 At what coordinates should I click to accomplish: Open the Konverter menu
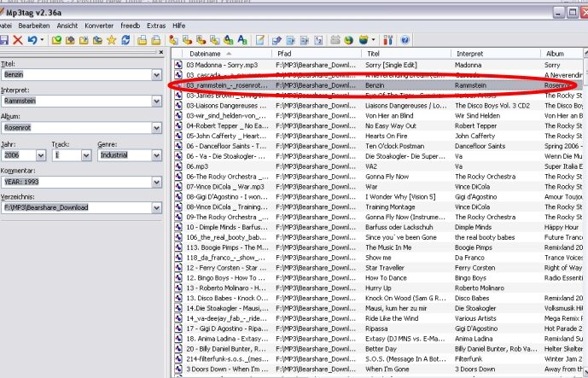[x=99, y=26]
